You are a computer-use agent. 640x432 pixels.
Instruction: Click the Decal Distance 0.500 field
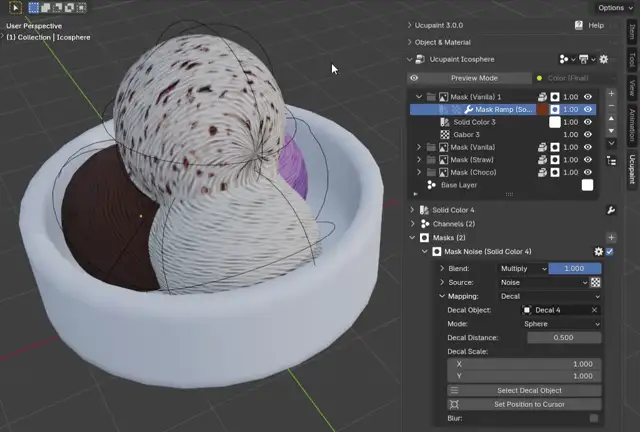pos(564,338)
